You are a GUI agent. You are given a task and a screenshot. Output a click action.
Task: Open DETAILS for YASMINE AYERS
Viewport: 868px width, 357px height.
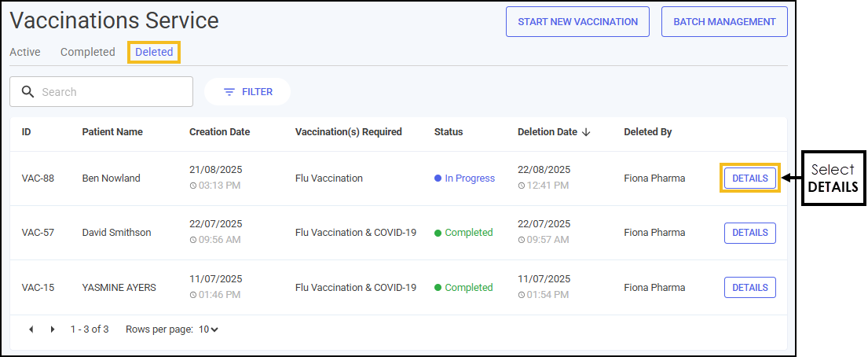coord(750,288)
